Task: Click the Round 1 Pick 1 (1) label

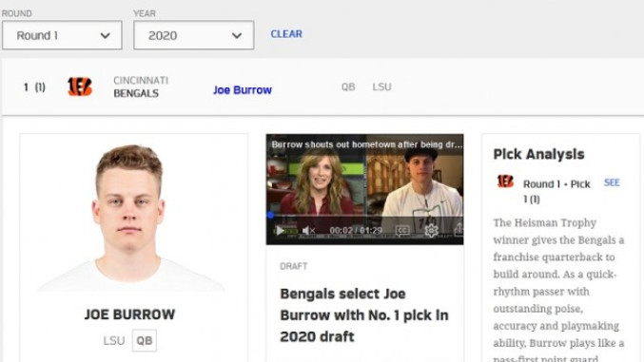Action: [556, 192]
